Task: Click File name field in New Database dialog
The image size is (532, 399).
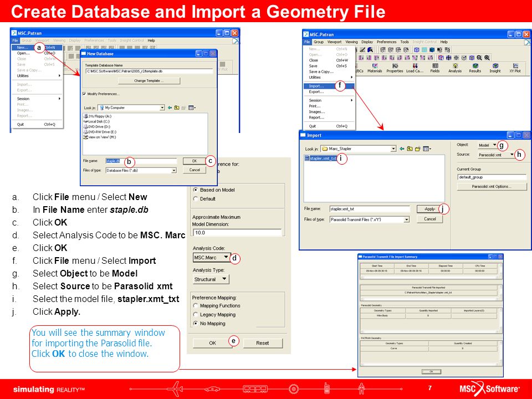Action: click(x=141, y=161)
